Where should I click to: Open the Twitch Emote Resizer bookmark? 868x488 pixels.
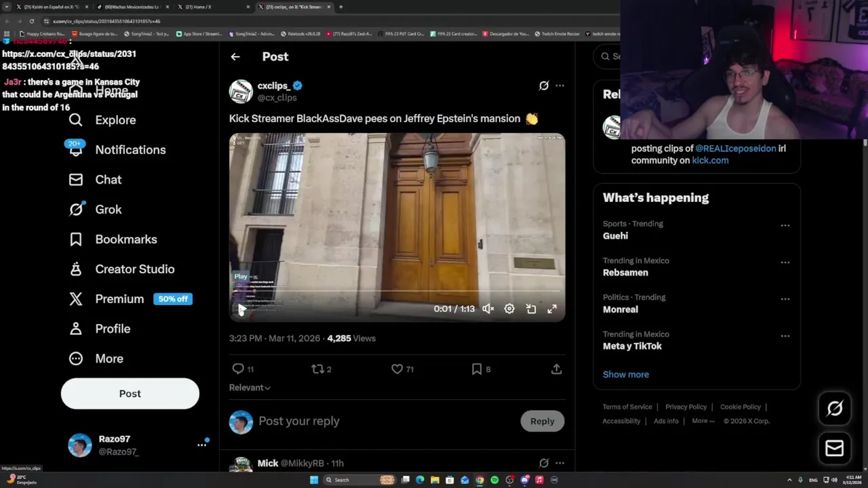[x=557, y=34]
